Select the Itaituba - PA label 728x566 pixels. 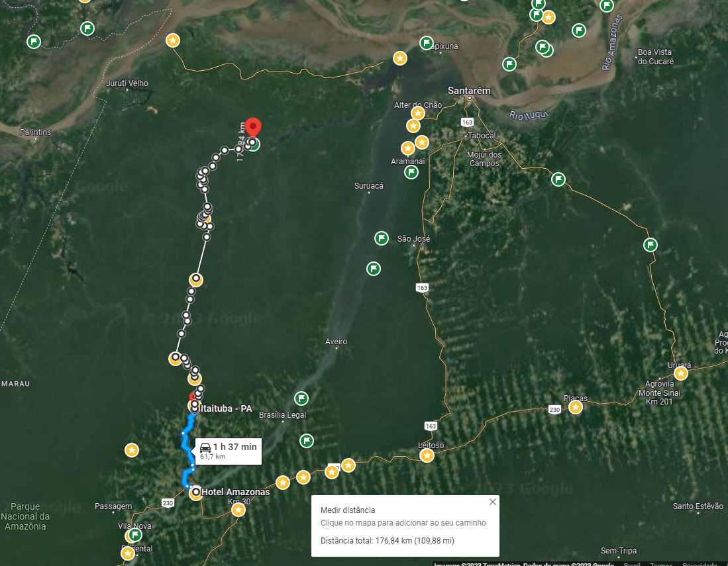[x=226, y=408]
